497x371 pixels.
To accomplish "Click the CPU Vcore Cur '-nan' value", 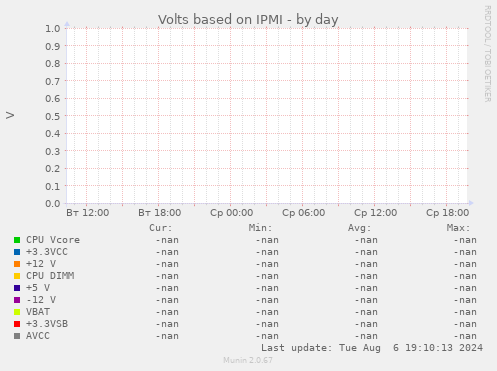I will point(167,240).
